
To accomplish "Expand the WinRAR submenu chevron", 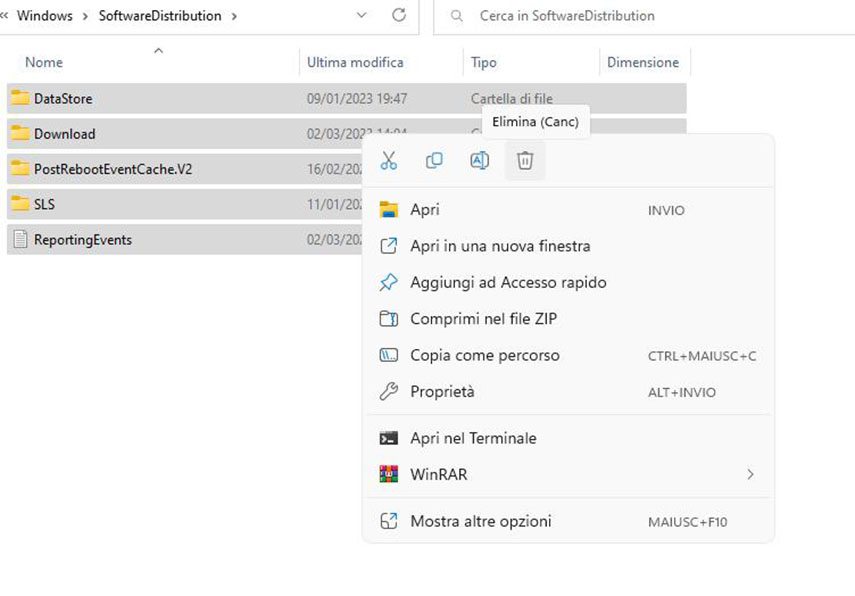I will (750, 474).
